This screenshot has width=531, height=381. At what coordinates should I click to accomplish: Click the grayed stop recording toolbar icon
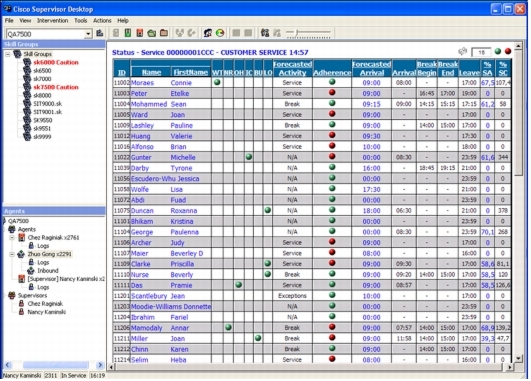pyautogui.click(x=277, y=33)
